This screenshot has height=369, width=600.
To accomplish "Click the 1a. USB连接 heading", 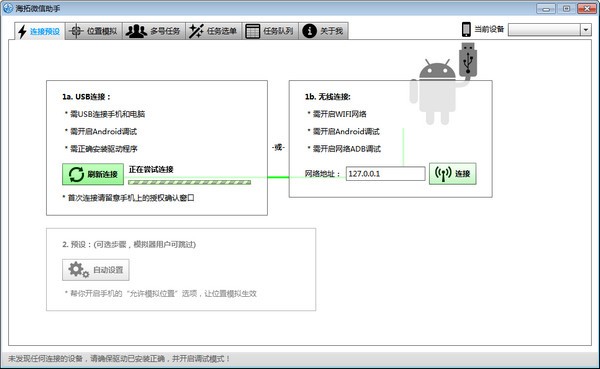I will [x=86, y=97].
